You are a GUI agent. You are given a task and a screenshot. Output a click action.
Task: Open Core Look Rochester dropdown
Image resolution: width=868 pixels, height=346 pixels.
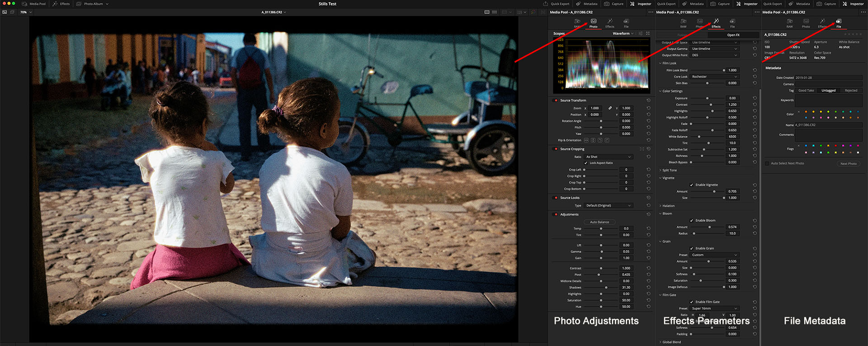(715, 77)
